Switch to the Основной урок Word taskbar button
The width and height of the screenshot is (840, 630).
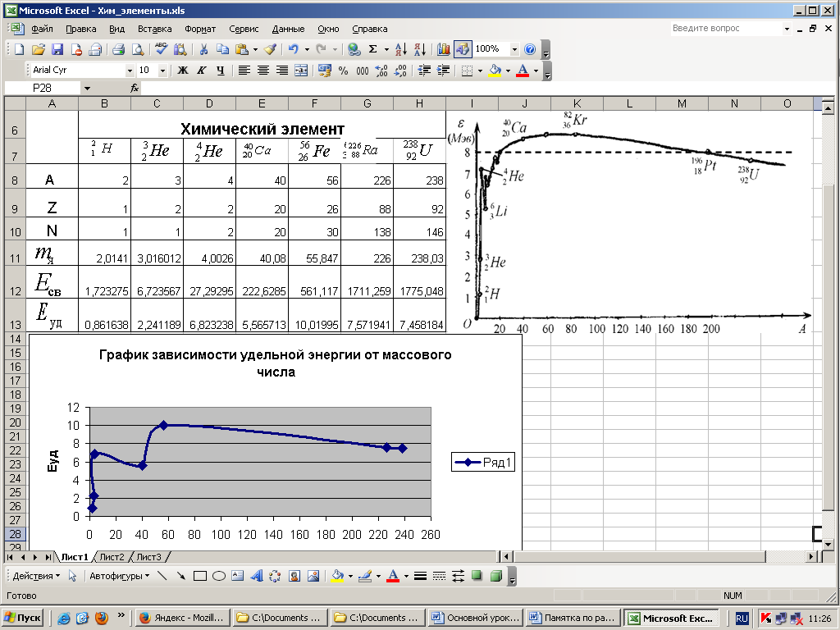(x=476, y=619)
